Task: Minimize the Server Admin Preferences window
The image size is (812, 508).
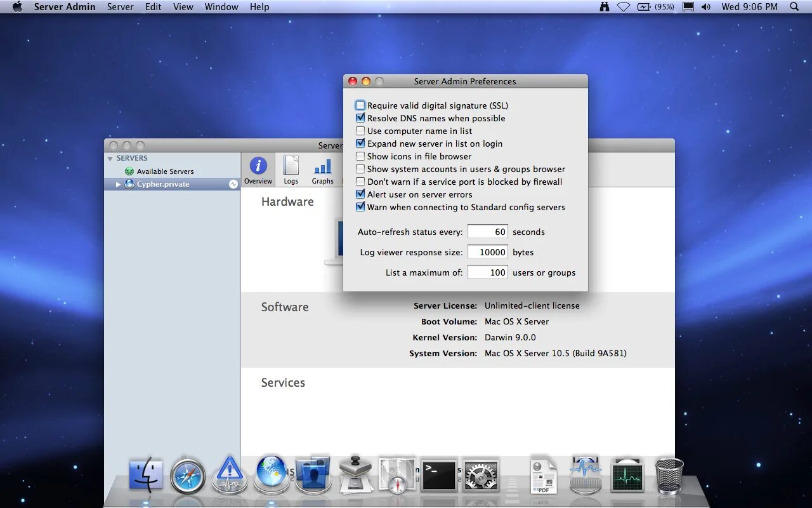Action: pos(366,81)
